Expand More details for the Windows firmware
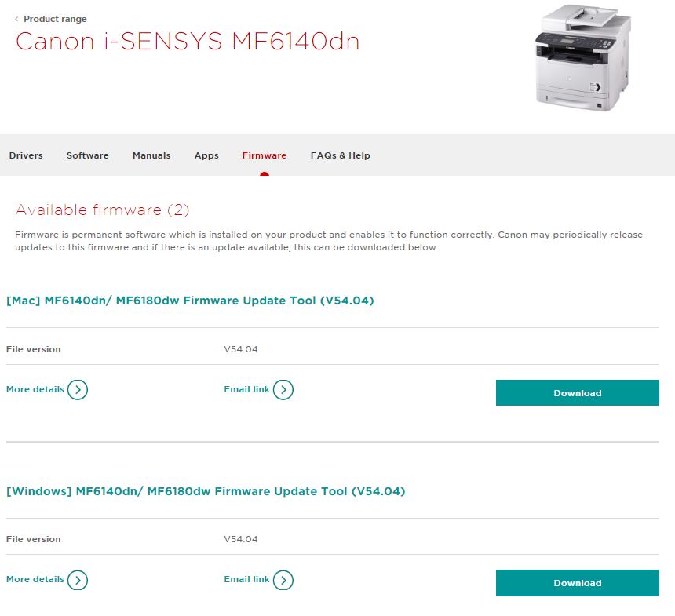The height and width of the screenshot is (616, 675). (x=35, y=579)
